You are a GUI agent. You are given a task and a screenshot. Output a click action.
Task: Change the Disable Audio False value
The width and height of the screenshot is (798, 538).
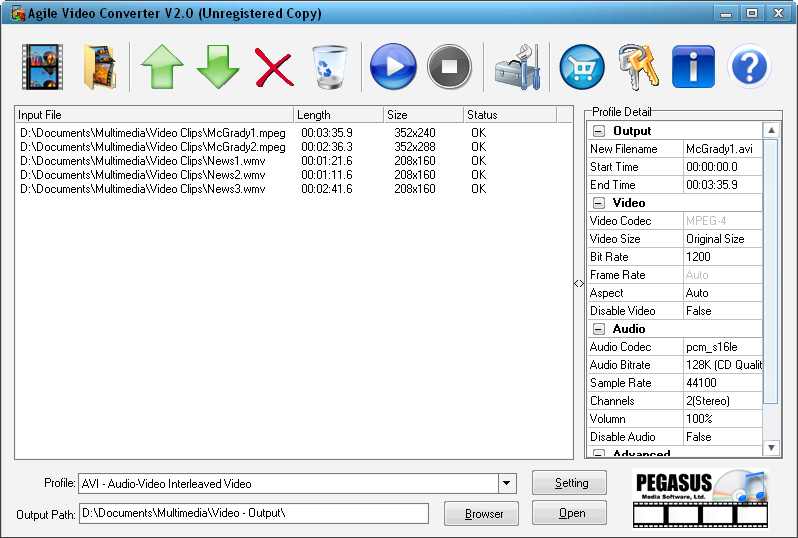pos(723,437)
